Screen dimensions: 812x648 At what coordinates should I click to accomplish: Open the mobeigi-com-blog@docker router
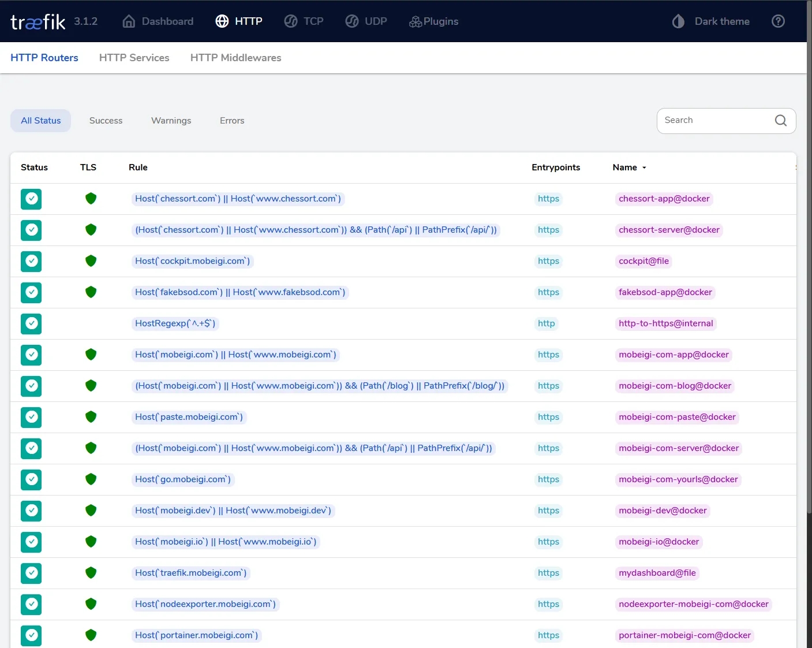point(674,386)
